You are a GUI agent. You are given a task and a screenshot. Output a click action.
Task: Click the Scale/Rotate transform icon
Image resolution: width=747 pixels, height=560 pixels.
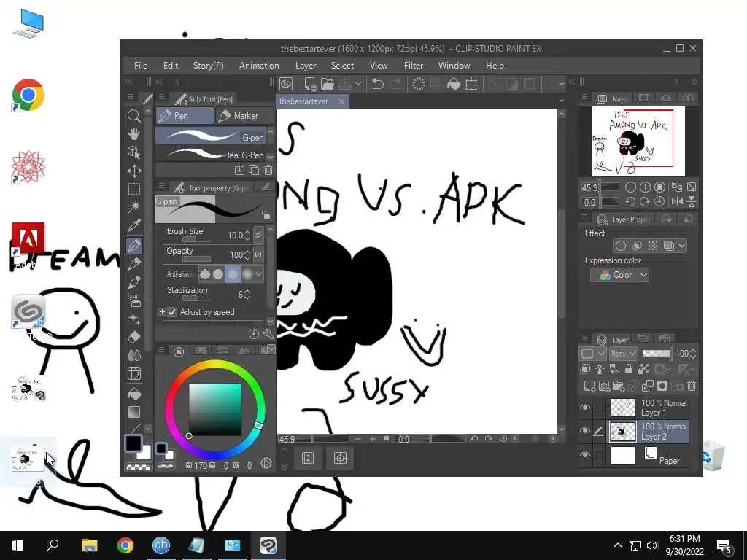click(471, 85)
